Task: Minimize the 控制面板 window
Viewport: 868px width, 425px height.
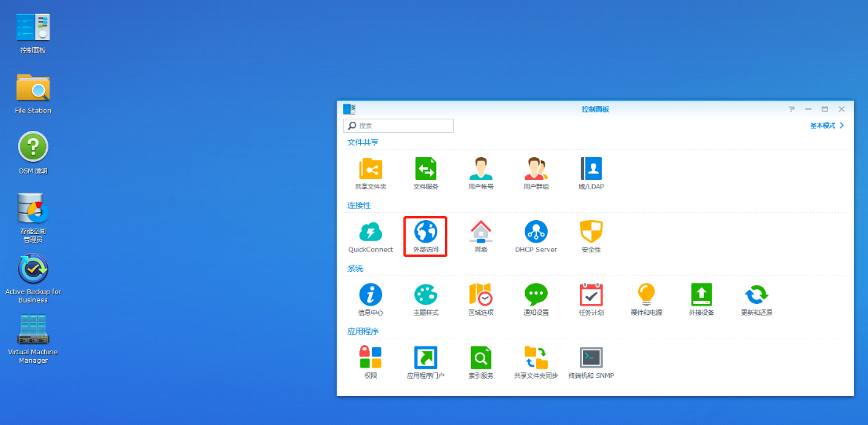Action: 808,109
